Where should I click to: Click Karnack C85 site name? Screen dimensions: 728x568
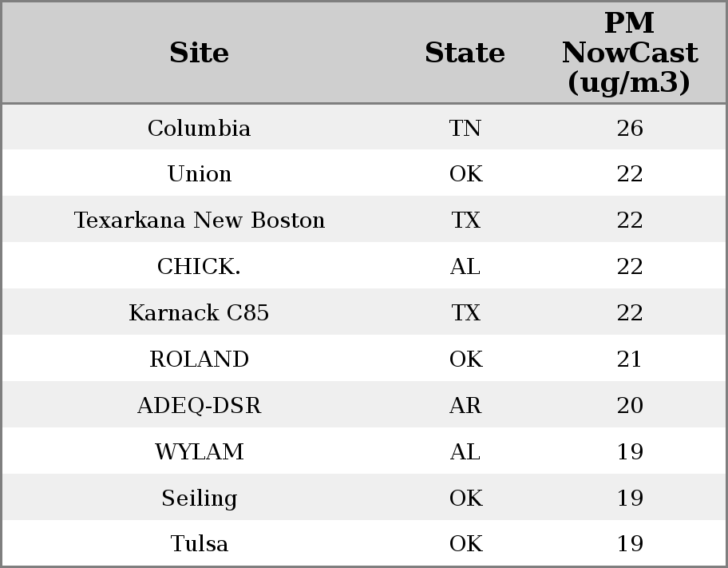[200, 313]
